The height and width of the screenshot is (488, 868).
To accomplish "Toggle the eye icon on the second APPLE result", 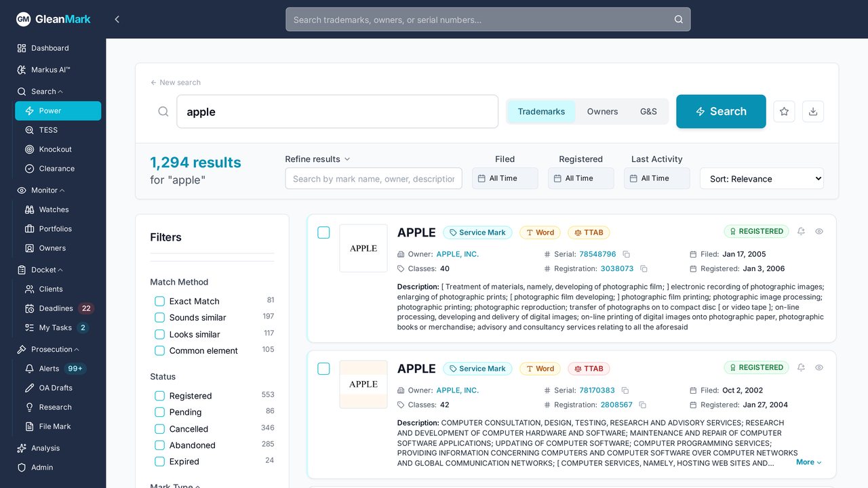I will click(819, 367).
